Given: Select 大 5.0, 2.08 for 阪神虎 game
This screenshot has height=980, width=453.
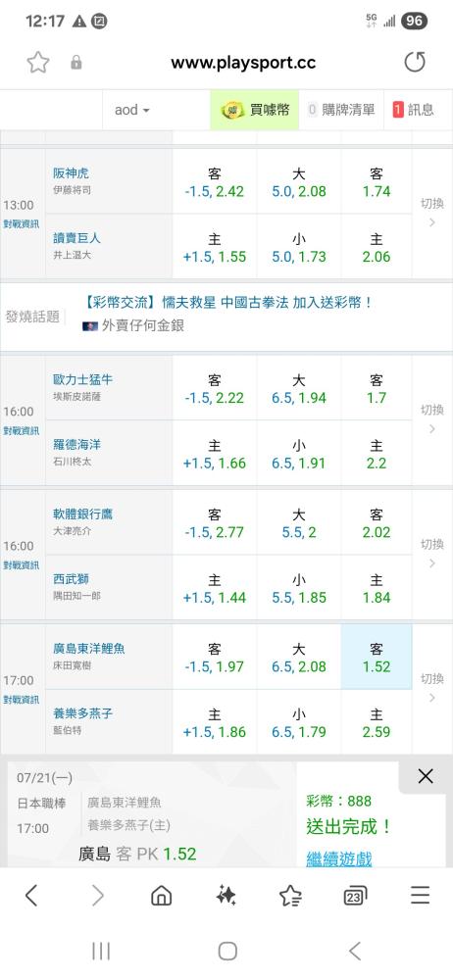Looking at the screenshot, I should click(298, 182).
